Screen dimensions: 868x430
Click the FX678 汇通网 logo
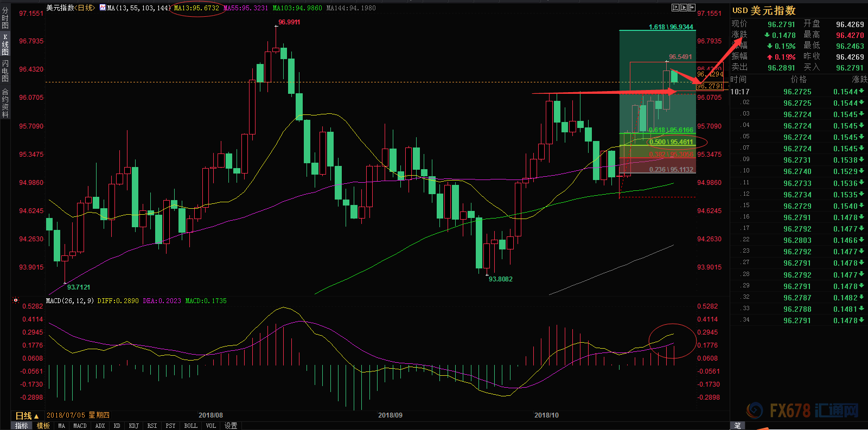[x=802, y=410]
